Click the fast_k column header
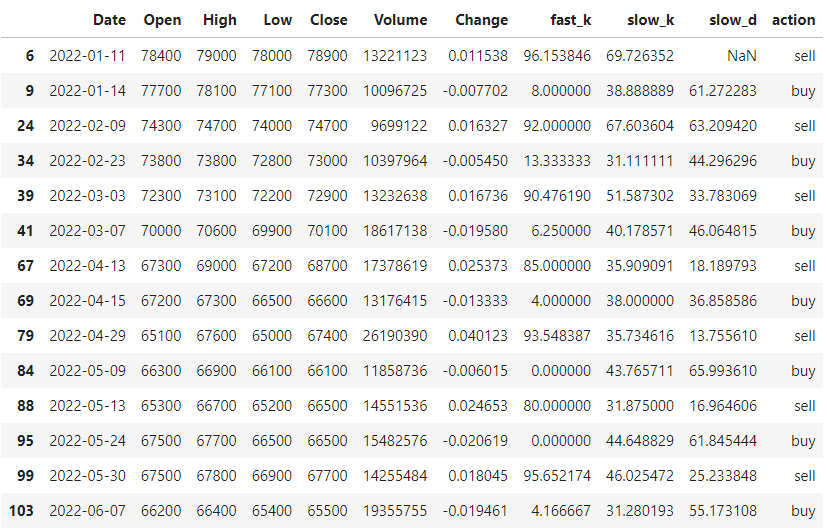Viewport: 827px width, 528px height. coord(571,20)
